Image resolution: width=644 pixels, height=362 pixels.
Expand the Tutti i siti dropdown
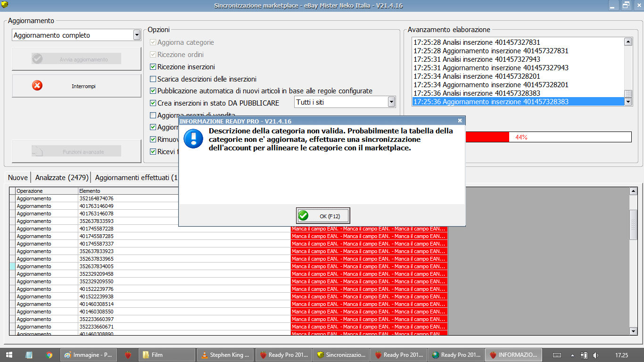pyautogui.click(x=391, y=102)
